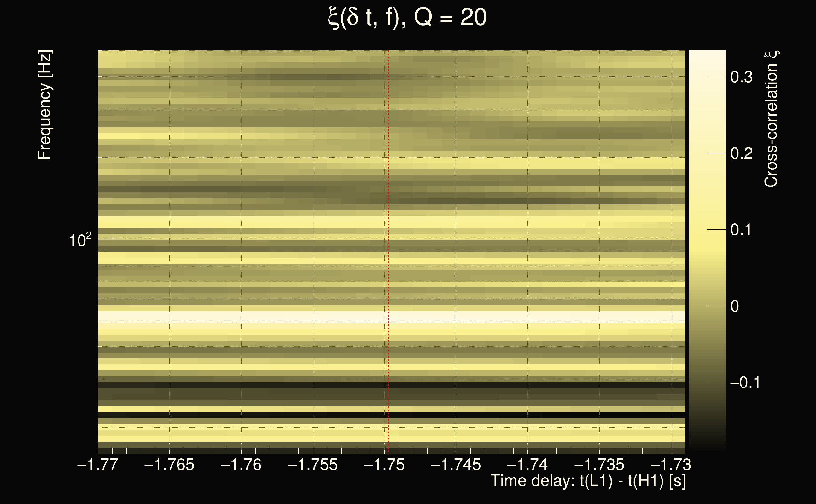Viewport: 816px width, 504px height.
Task: Click the −0.1 colorbar scale label
Action: coord(745,382)
